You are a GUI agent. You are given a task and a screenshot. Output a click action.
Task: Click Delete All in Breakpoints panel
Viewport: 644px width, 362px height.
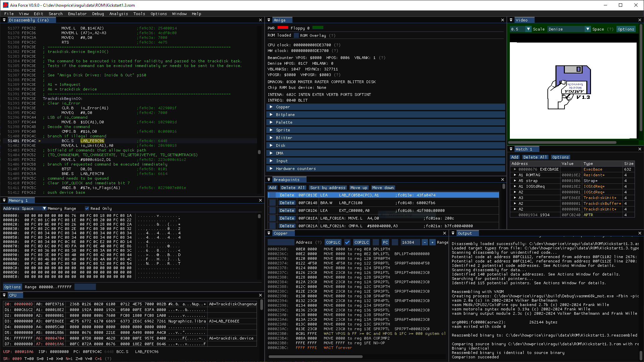click(x=293, y=188)
